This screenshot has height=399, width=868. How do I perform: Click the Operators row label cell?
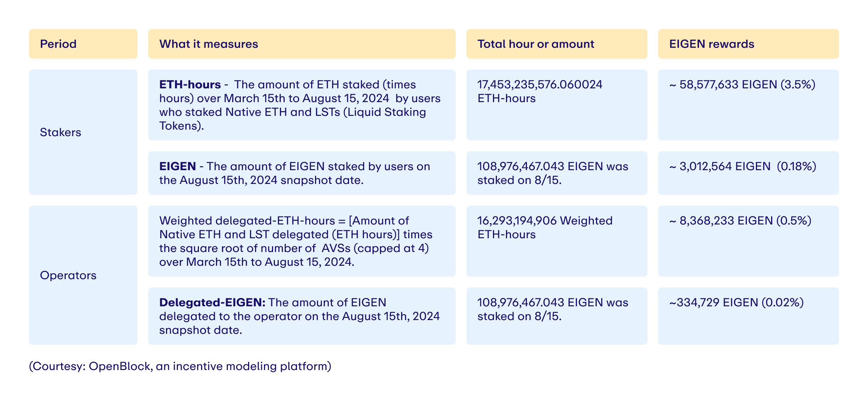[83, 275]
